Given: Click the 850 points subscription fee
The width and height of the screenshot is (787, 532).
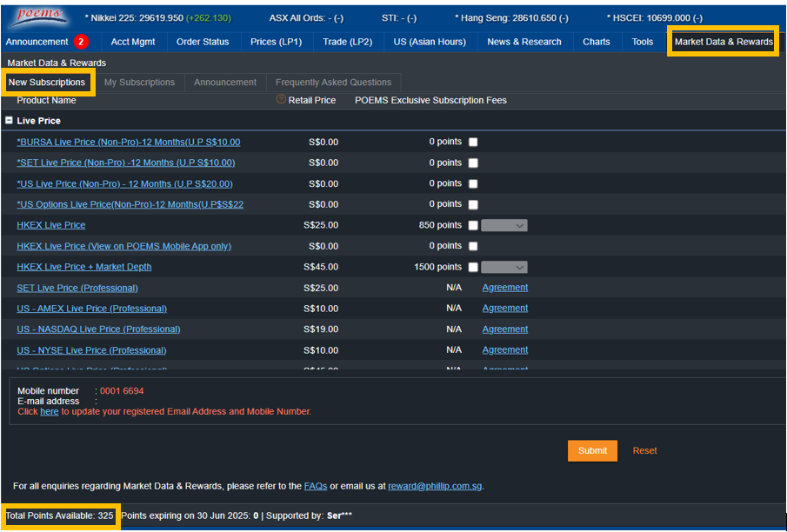Looking at the screenshot, I should coord(440,225).
